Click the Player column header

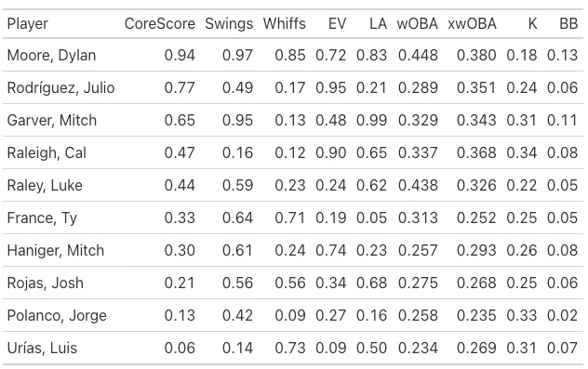click(x=28, y=24)
